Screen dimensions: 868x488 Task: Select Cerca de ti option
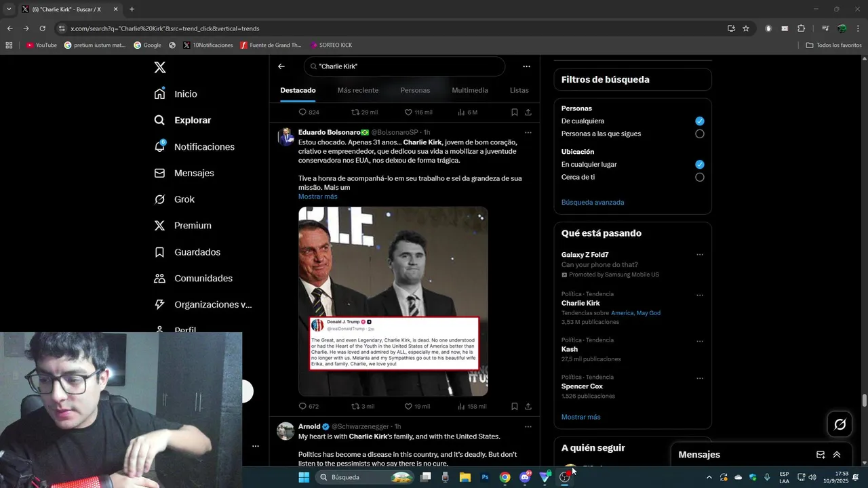pyautogui.click(x=700, y=177)
